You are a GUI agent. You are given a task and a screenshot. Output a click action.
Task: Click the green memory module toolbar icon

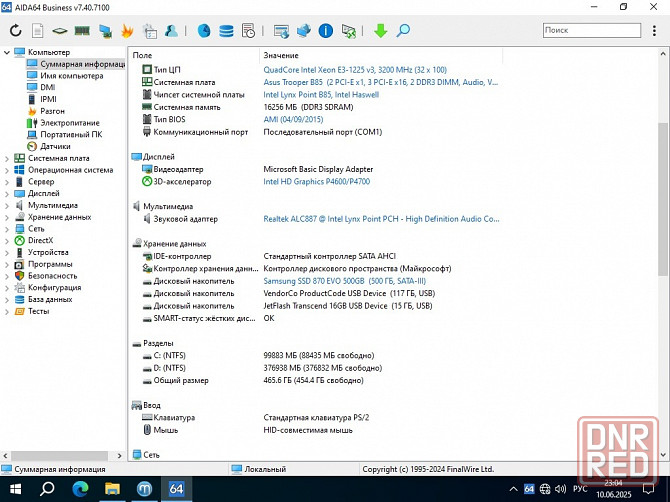coord(82,30)
